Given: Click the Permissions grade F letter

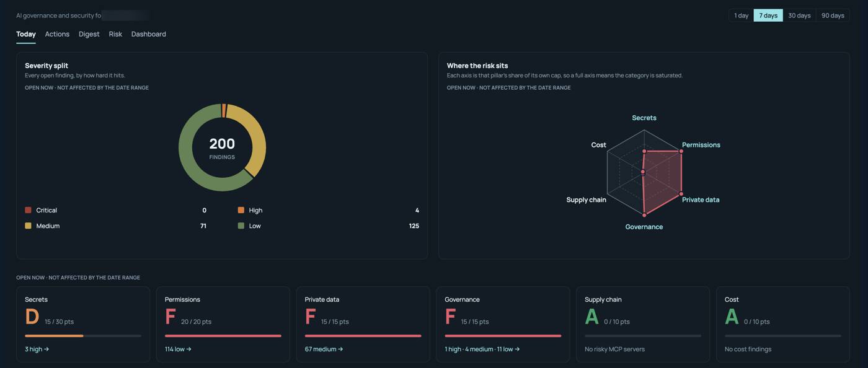Looking at the screenshot, I should [x=170, y=317].
